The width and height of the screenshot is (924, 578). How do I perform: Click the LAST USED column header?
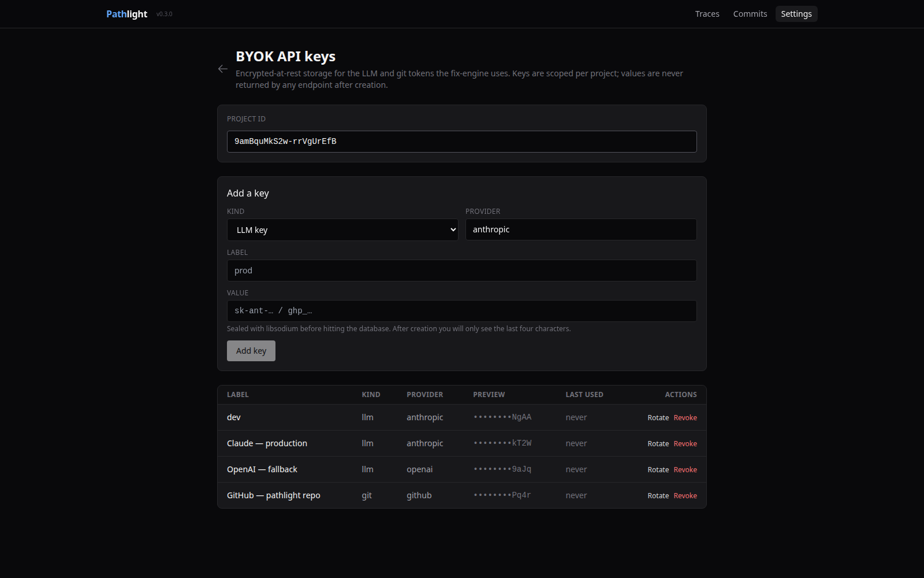(x=584, y=395)
